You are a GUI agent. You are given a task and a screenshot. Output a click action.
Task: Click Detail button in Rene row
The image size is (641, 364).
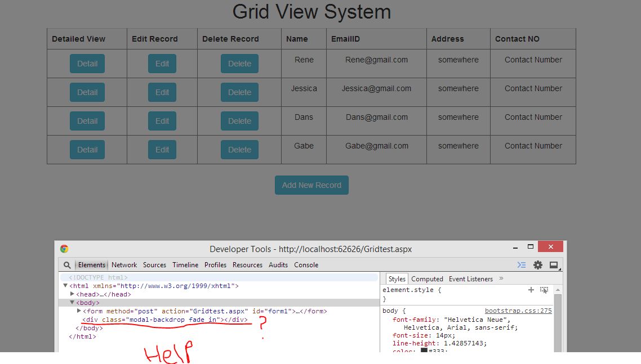(x=87, y=64)
